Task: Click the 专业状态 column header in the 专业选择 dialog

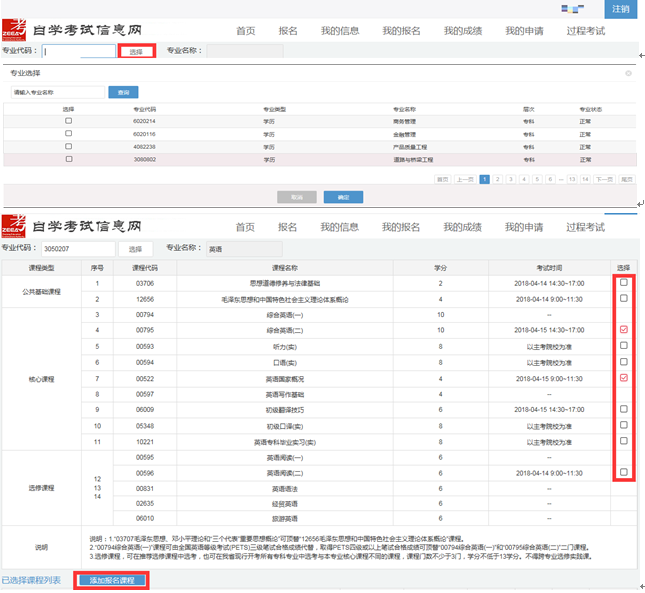Action: pyautogui.click(x=591, y=109)
